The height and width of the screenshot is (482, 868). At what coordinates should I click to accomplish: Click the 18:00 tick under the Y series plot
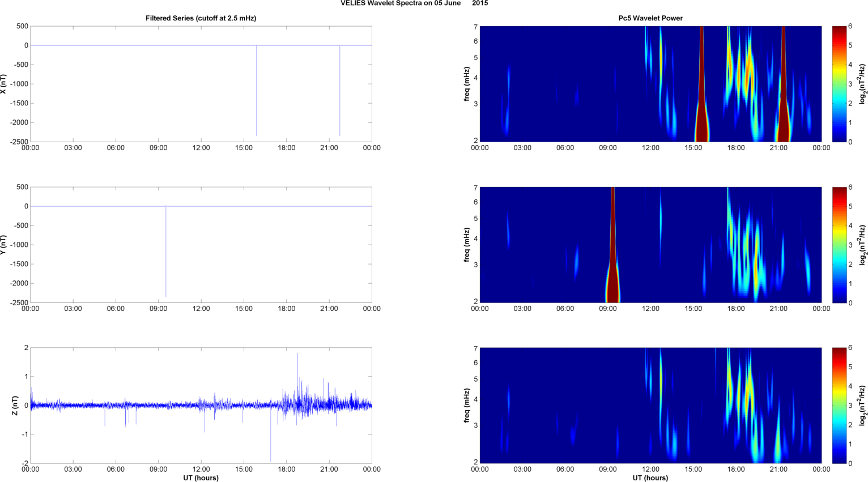(x=287, y=309)
